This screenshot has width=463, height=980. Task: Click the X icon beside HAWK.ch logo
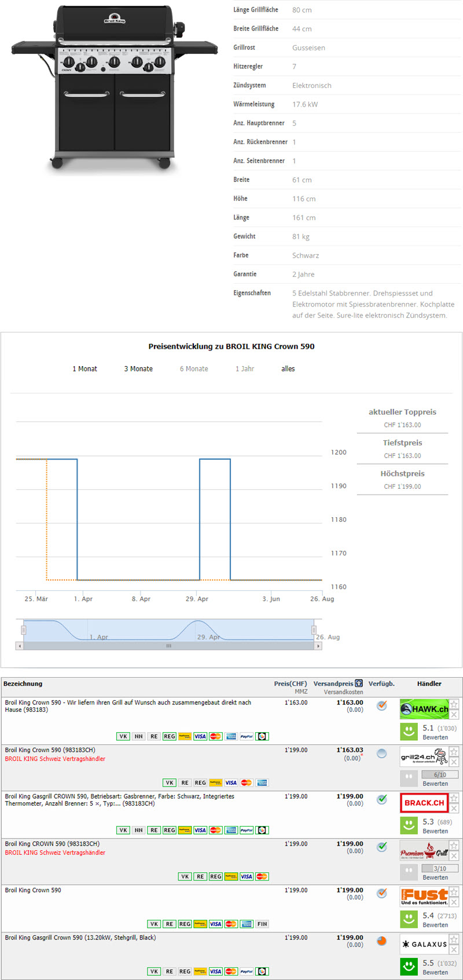[x=454, y=715]
